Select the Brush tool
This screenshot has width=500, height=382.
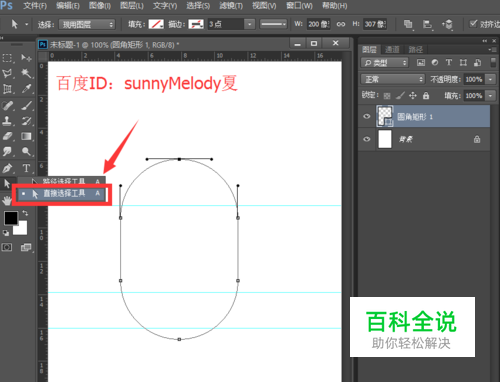(x=26, y=106)
